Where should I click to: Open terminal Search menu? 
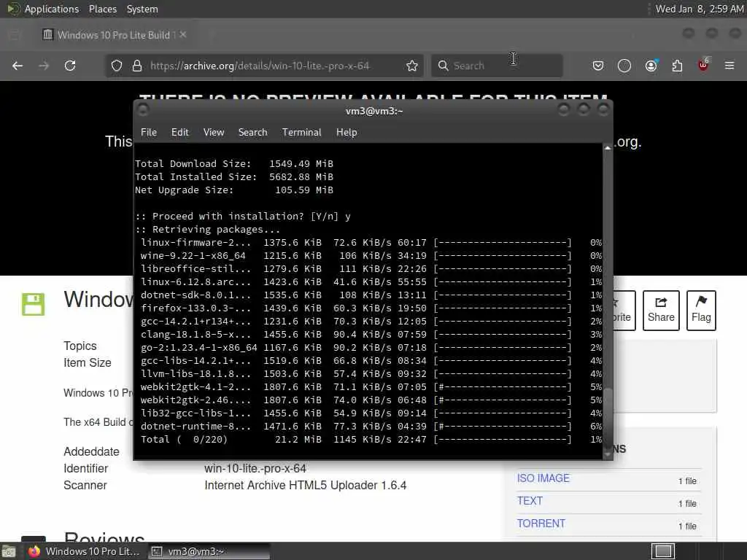[252, 133]
